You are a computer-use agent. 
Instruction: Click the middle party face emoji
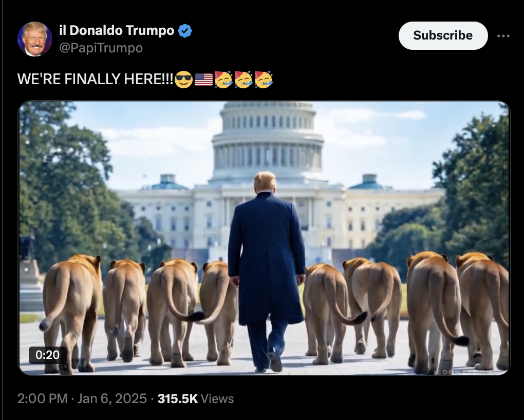click(244, 80)
